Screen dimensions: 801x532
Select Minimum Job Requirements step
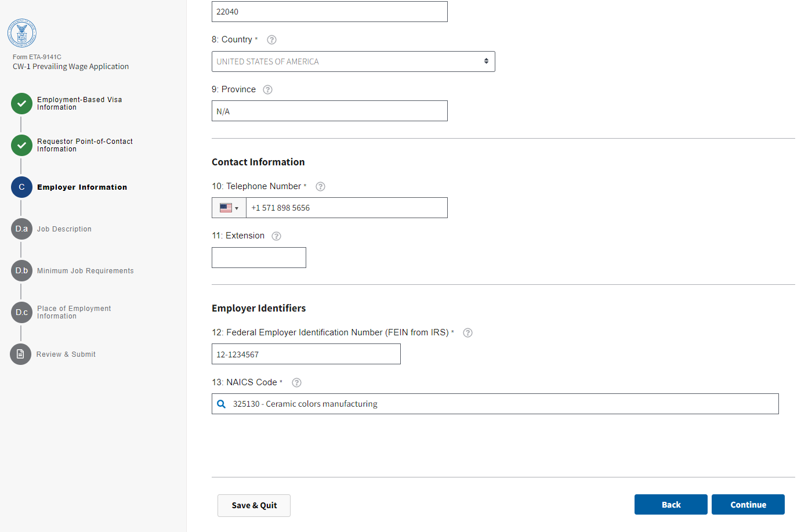tap(85, 271)
